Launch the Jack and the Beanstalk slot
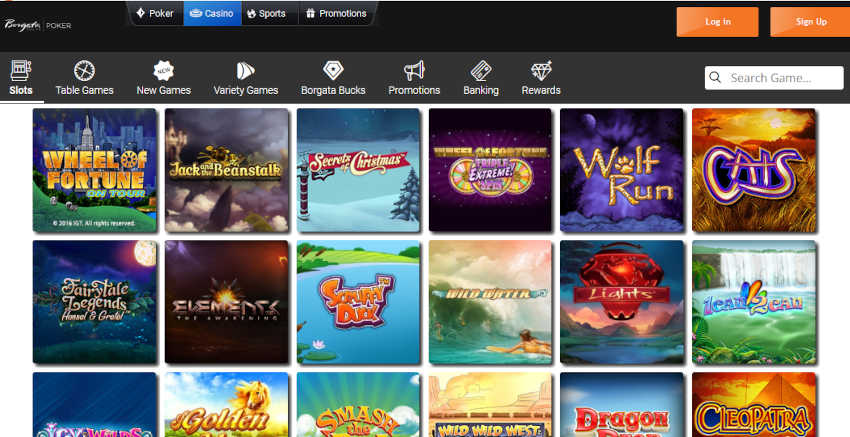Screen dimensions: 850x437 pyautogui.click(x=227, y=170)
